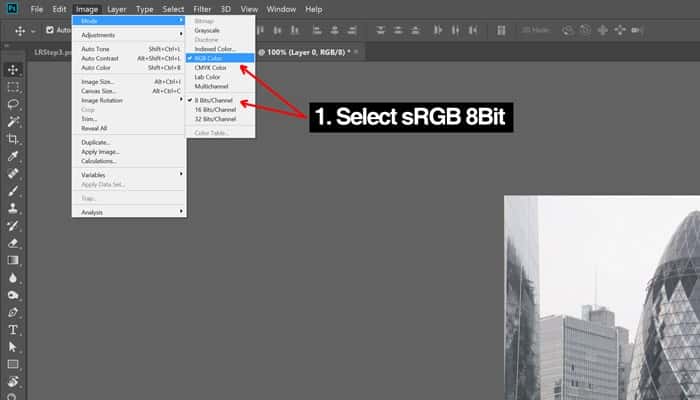Select the Brush tool

[x=13, y=191]
